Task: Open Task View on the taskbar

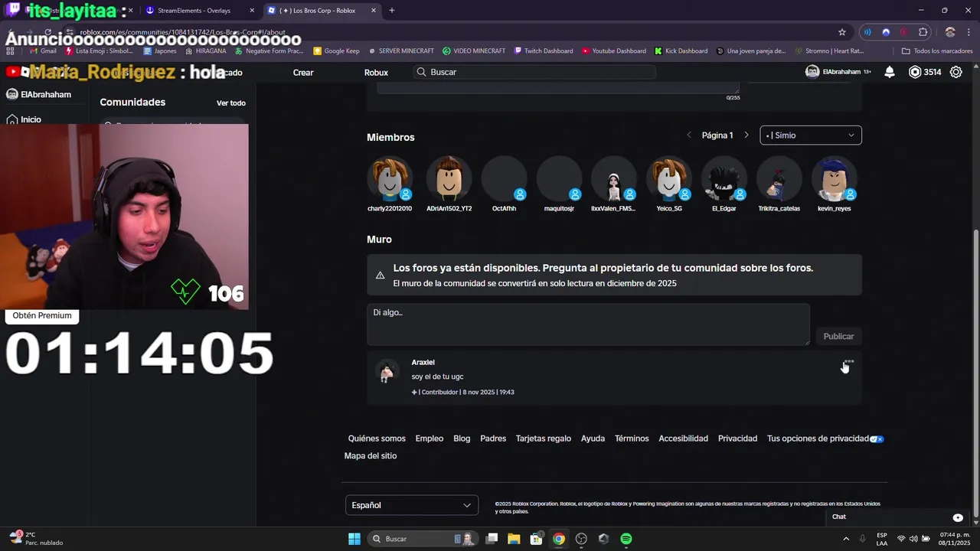Action: [x=492, y=539]
